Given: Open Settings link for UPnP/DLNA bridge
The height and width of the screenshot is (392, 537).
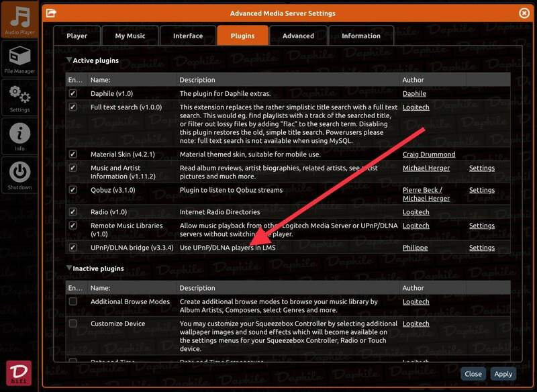Looking at the screenshot, I should [481, 248].
